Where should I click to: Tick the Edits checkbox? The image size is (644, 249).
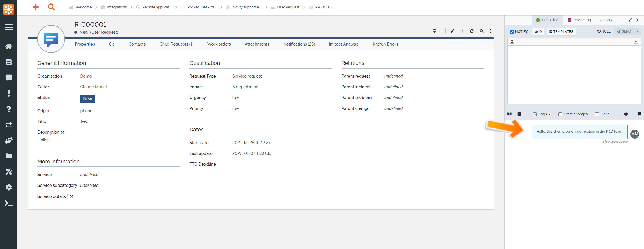[597, 114]
